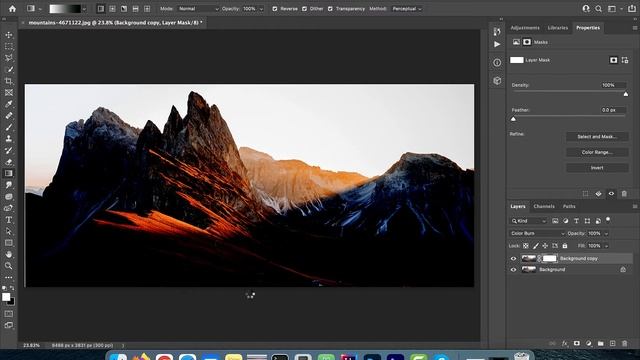Click the Search magnifier in top right
The width and height of the screenshot is (640, 360).
[x=598, y=9]
